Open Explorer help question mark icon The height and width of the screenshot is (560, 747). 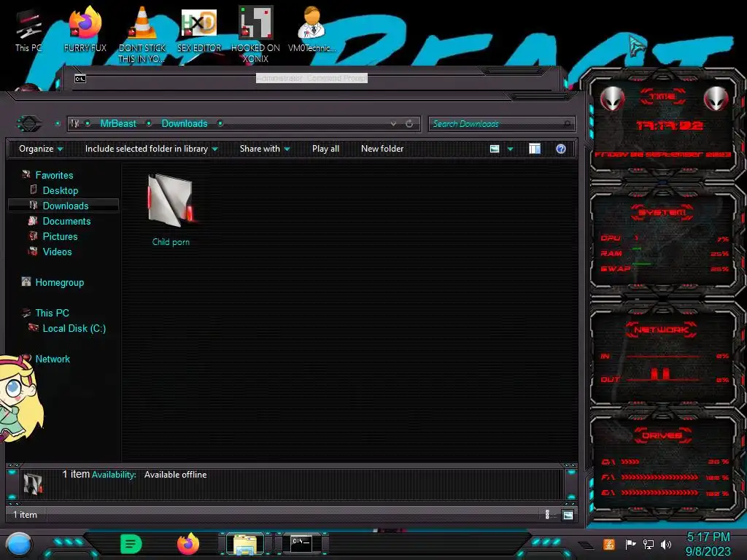click(x=561, y=149)
